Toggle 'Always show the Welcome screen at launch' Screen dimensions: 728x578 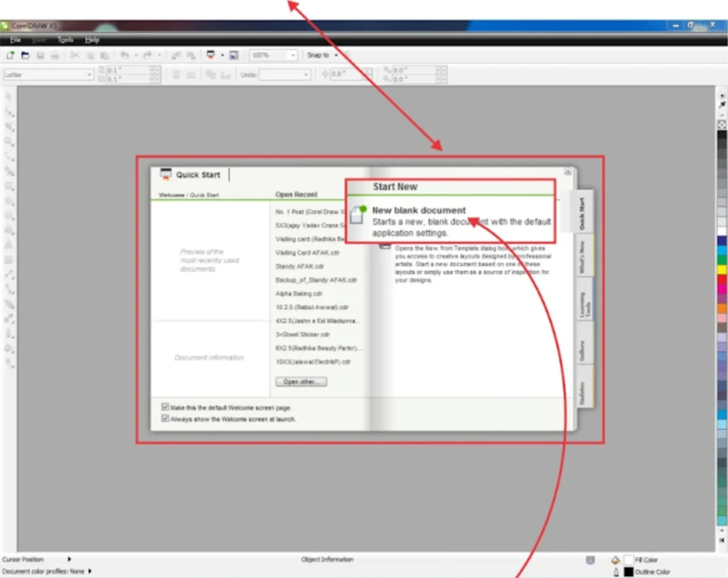(165, 418)
